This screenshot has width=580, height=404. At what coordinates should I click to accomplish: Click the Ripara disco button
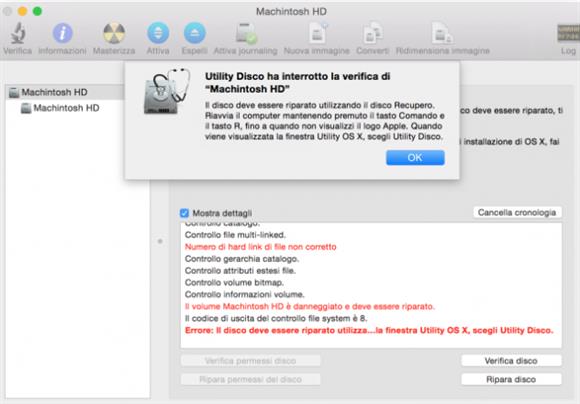(x=511, y=379)
